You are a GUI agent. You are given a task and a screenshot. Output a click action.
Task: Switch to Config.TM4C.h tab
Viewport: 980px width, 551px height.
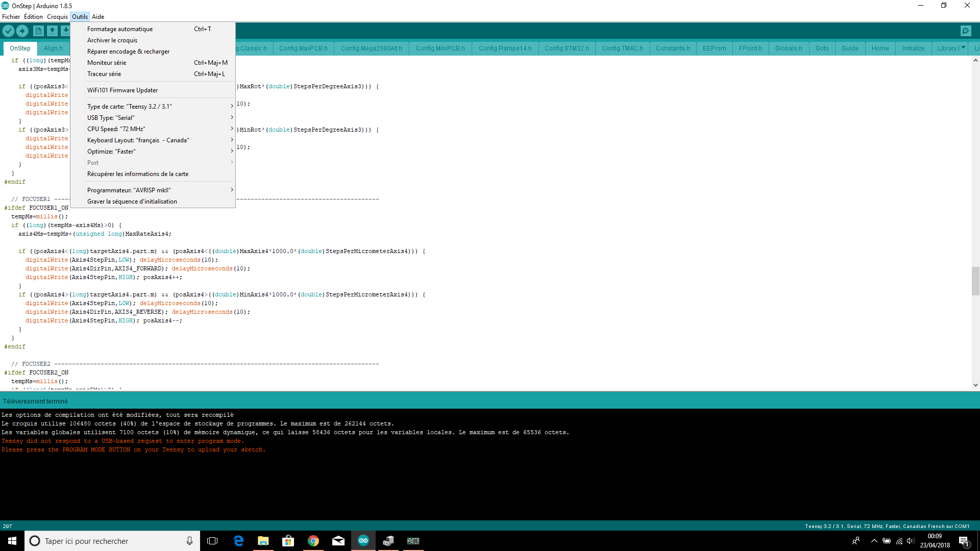pos(622,48)
